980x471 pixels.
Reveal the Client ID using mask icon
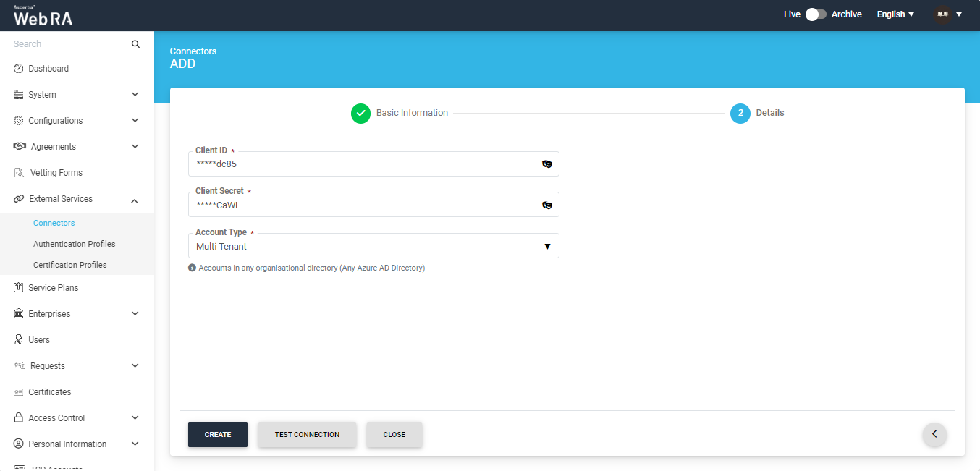point(547,164)
